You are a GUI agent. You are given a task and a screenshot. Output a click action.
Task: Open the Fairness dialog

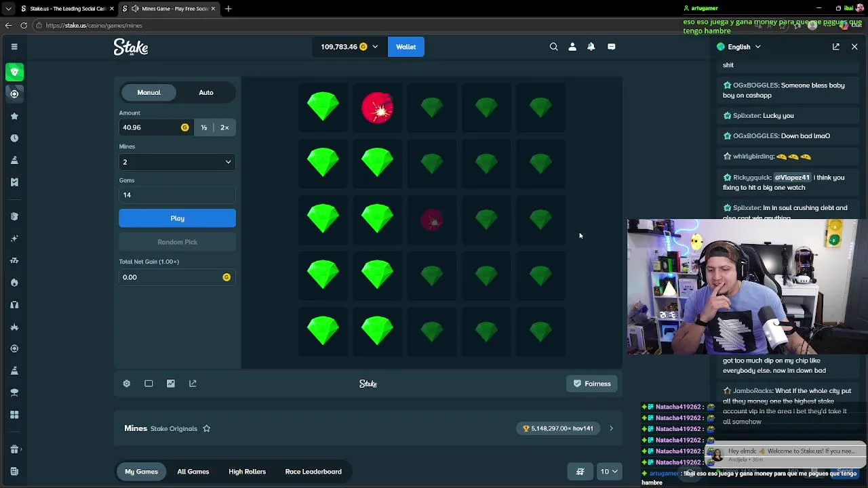tap(592, 384)
